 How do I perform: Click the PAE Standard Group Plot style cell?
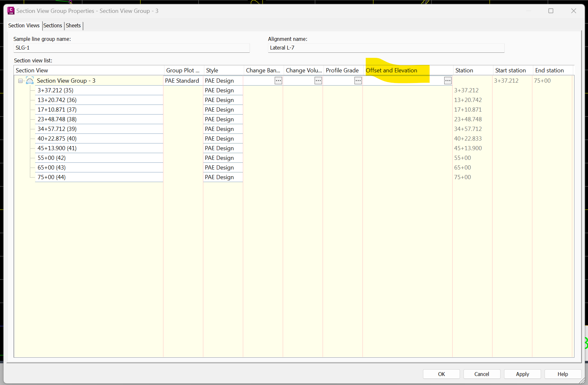tap(182, 80)
